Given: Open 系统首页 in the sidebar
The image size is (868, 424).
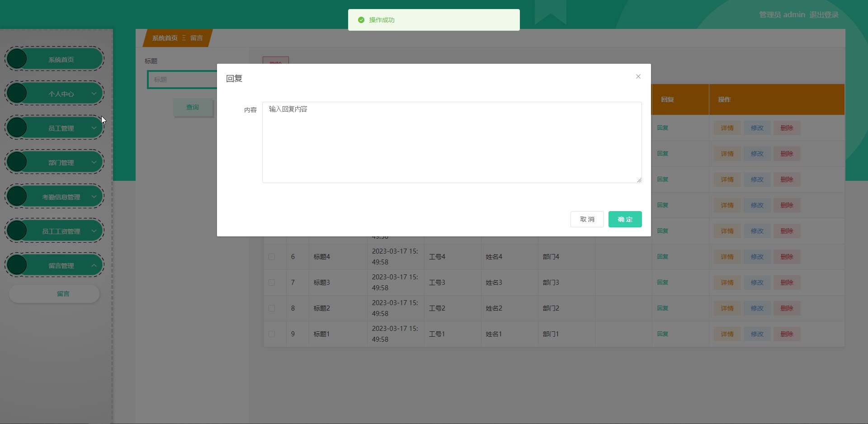Looking at the screenshot, I should click(x=54, y=59).
